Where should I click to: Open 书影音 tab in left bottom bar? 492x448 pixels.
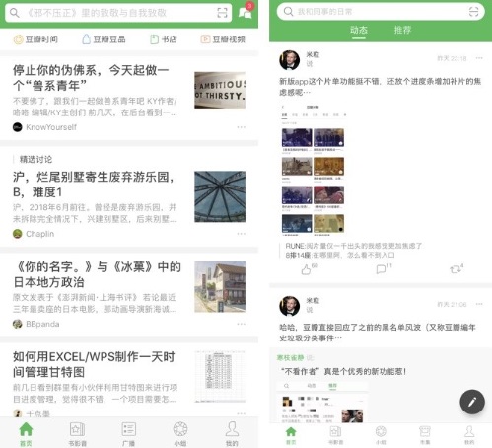click(x=77, y=434)
